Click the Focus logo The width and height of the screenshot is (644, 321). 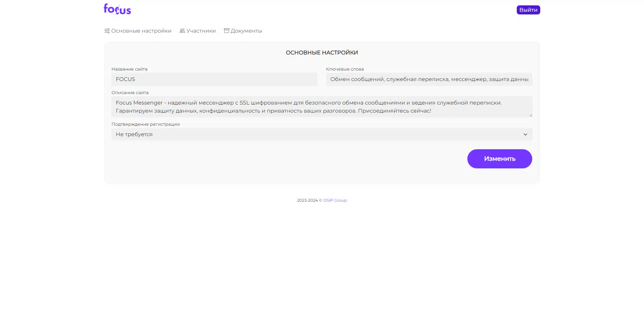click(x=117, y=10)
